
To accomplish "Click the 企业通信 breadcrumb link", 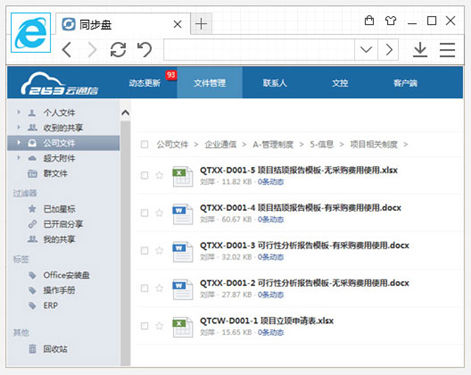I will click(x=220, y=144).
